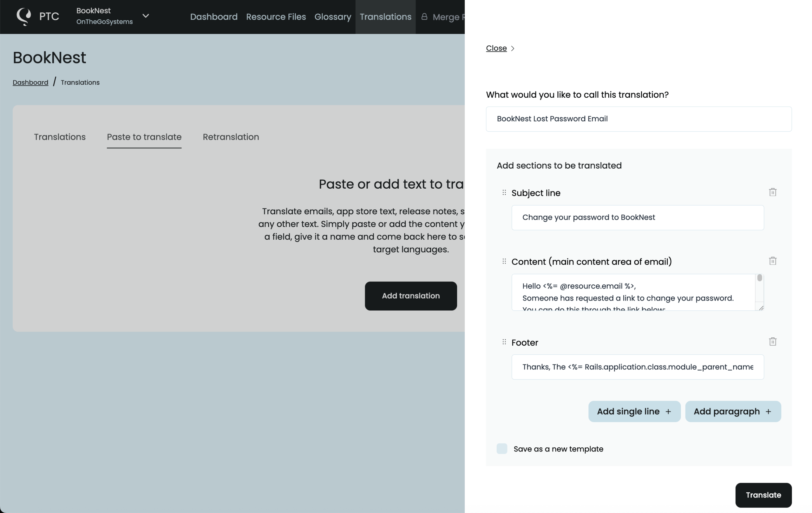Open the Glossary menu item
The height and width of the screenshot is (513, 812).
click(x=332, y=17)
